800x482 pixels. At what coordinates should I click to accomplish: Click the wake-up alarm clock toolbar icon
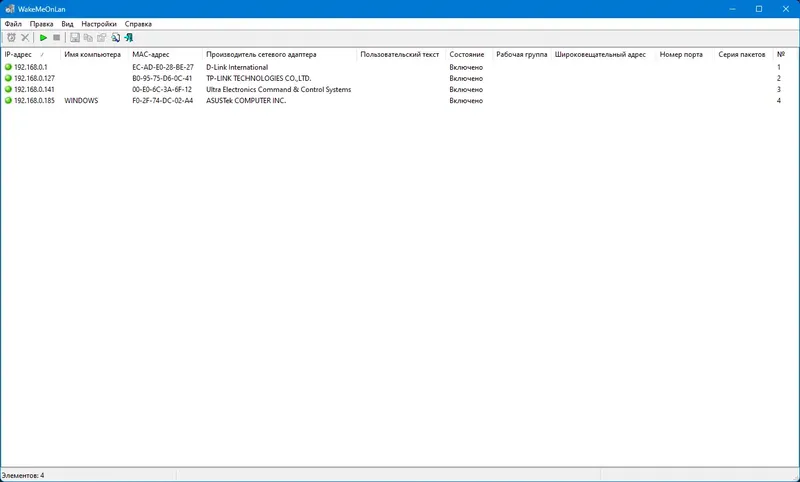tap(11, 38)
